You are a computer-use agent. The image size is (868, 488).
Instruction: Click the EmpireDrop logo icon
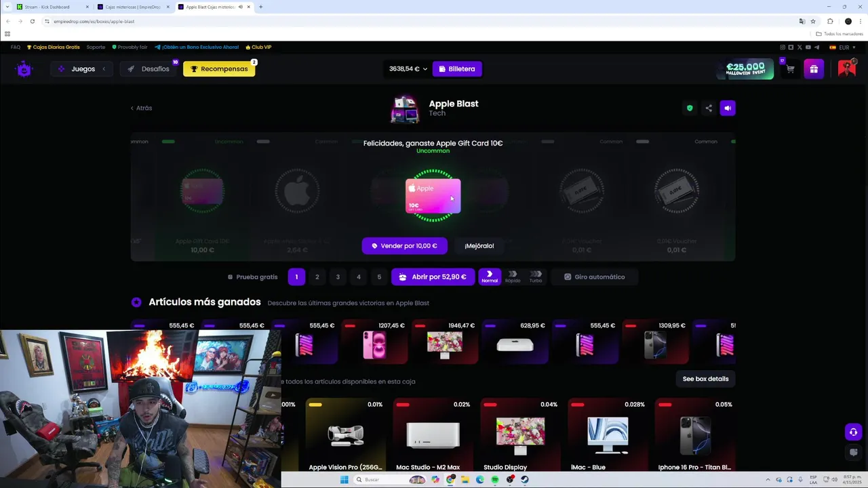tap(24, 68)
